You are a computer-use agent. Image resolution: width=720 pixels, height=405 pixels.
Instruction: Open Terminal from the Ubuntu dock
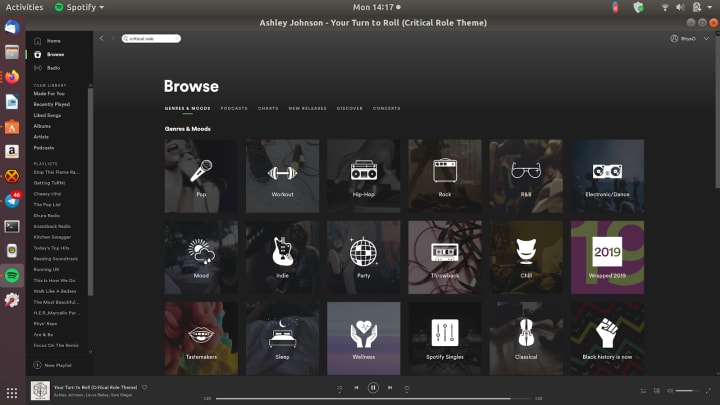point(12,226)
